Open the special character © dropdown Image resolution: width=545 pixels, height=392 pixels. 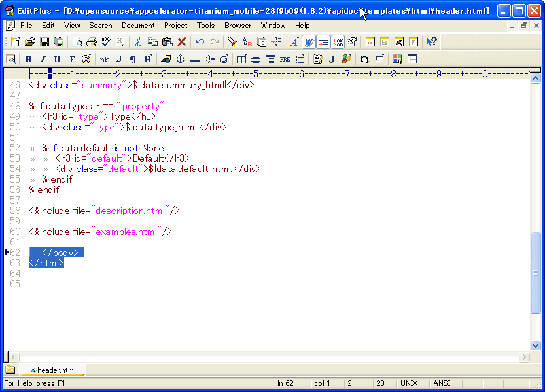pos(224,60)
